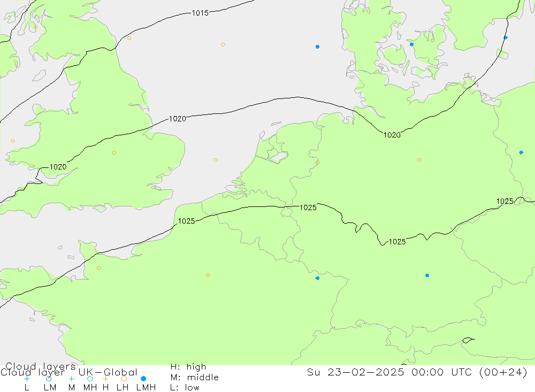Click the 'H: high' legend text
Image resolution: width=535 pixels, height=392 pixels.
[188, 367]
